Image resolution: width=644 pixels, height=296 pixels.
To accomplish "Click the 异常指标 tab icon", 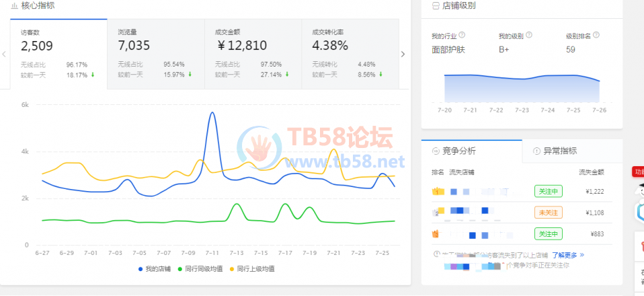I will click(x=536, y=151).
